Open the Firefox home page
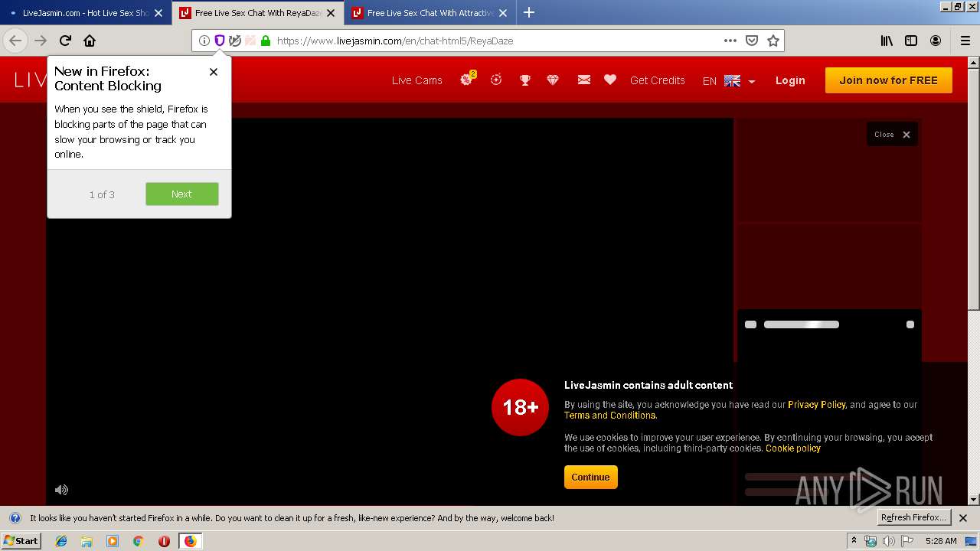 [x=90, y=41]
